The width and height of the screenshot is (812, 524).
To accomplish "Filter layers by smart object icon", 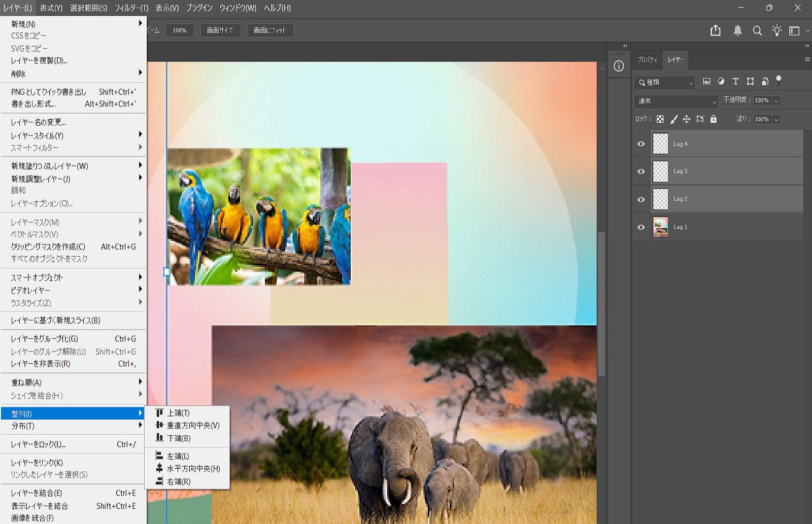I will pos(765,81).
